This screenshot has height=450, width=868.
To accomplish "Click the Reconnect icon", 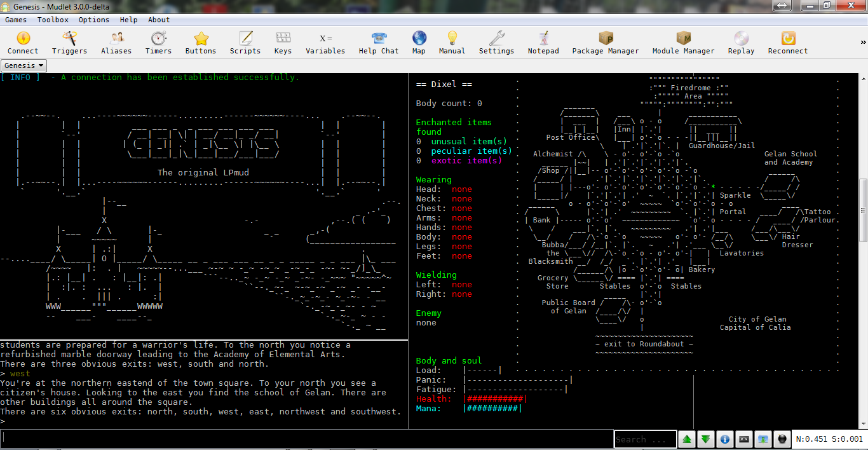I will tap(788, 43).
